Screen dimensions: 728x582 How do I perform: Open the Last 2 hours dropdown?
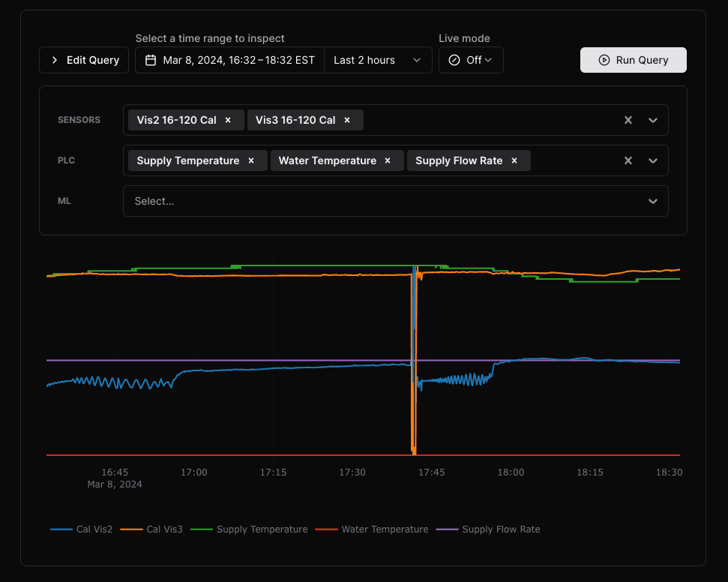pyautogui.click(x=377, y=60)
